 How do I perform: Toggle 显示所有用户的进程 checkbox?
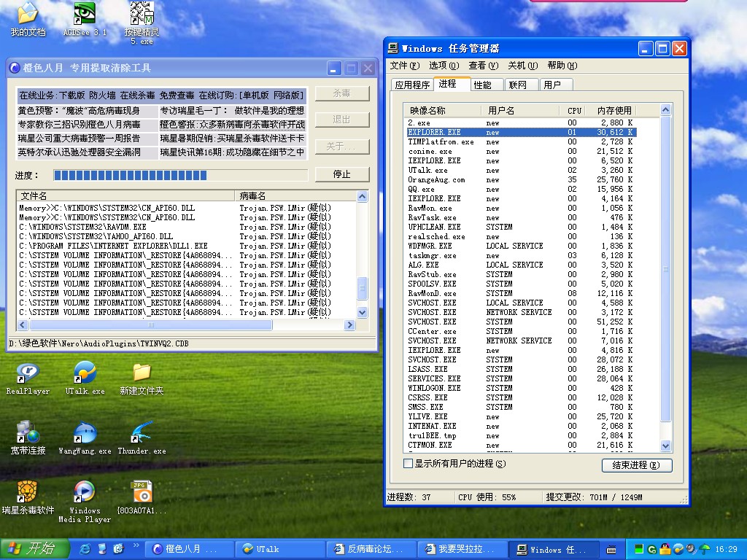tap(409, 464)
